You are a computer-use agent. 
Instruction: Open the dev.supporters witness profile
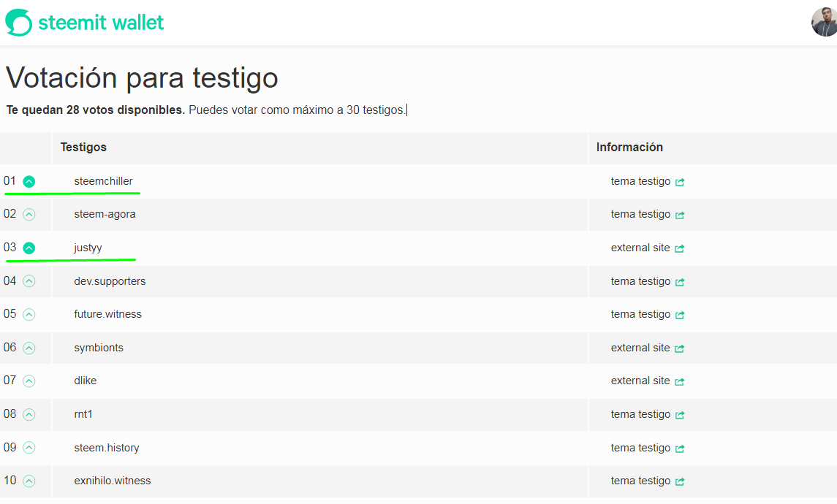tap(110, 281)
